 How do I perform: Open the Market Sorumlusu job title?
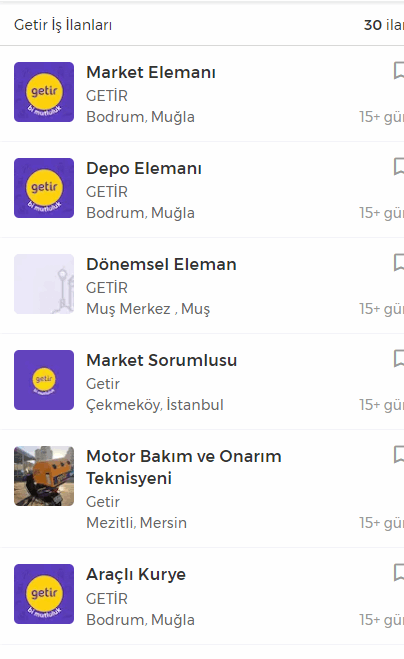pos(162,360)
